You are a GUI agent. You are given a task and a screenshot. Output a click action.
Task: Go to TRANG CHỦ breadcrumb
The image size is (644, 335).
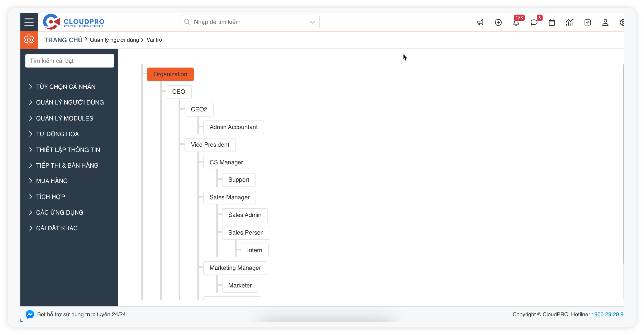[x=63, y=40]
